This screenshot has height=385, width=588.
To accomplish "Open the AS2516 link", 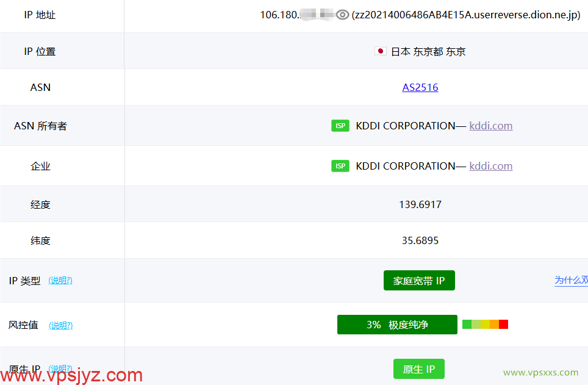I will click(420, 87).
